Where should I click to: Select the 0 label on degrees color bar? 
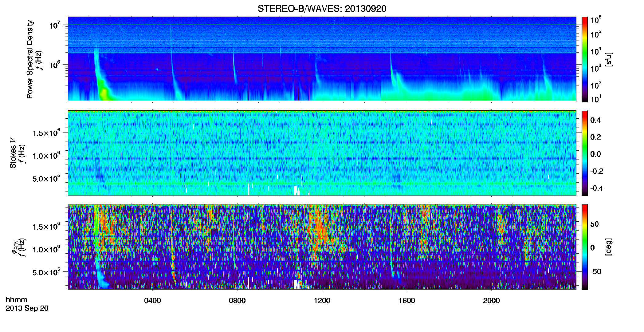(x=592, y=247)
